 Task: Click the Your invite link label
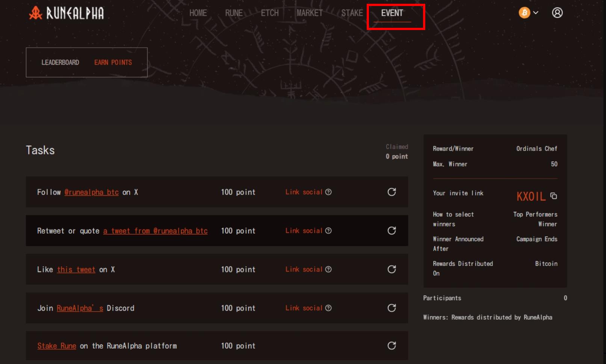coord(458,193)
